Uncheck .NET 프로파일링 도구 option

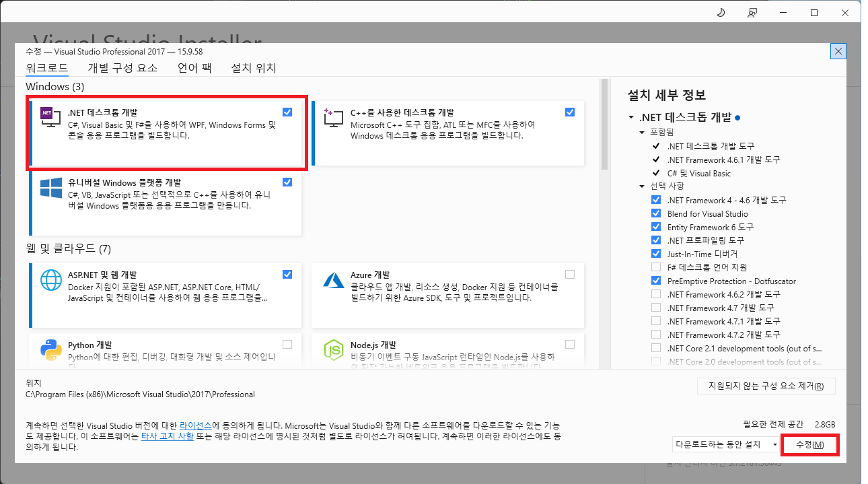click(x=656, y=240)
